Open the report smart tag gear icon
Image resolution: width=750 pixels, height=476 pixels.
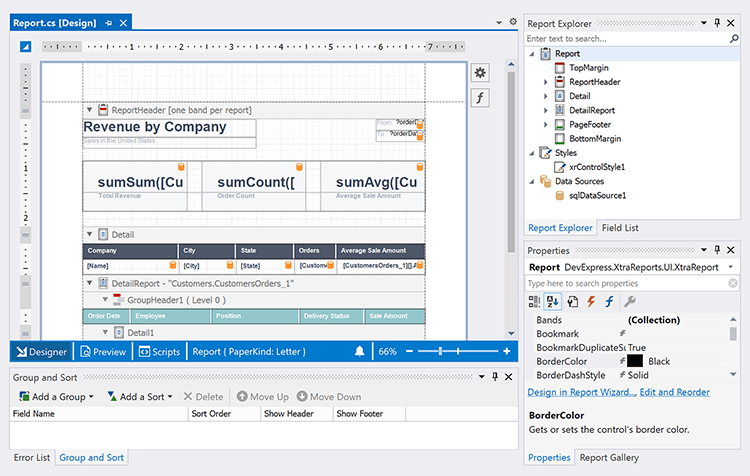pyautogui.click(x=480, y=72)
